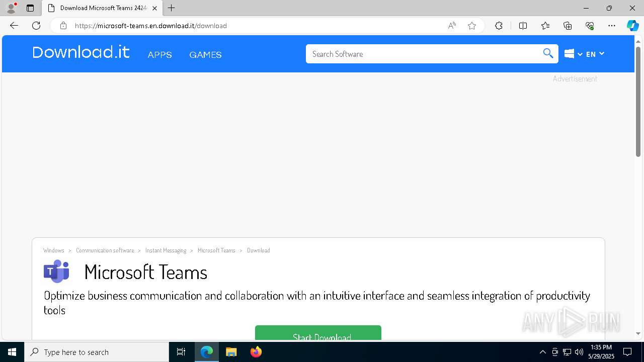Image resolution: width=644 pixels, height=362 pixels.
Task: Click the search magnifier icon on Download.it
Action: [548, 54]
